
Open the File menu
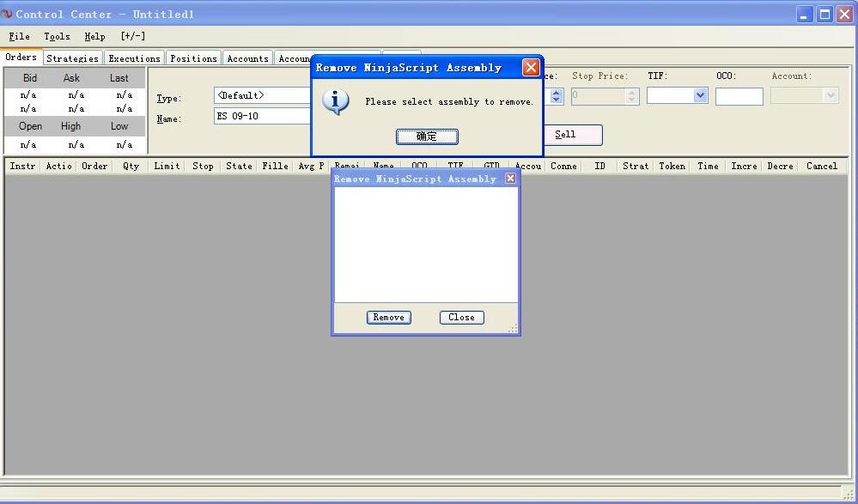pyautogui.click(x=19, y=36)
